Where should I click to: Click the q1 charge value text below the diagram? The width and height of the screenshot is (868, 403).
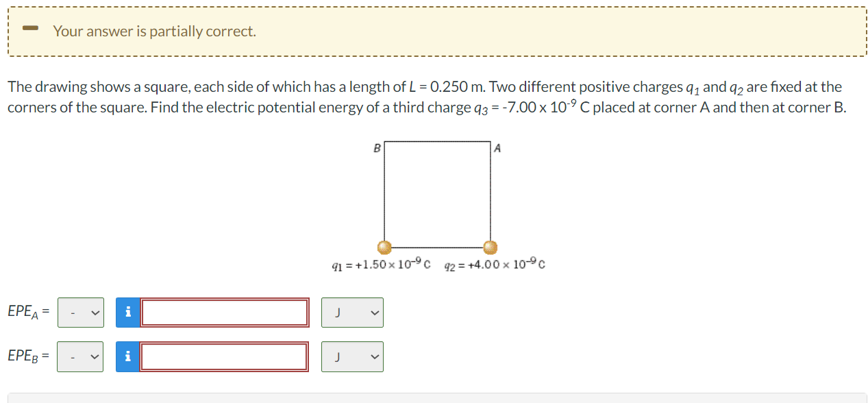click(380, 263)
